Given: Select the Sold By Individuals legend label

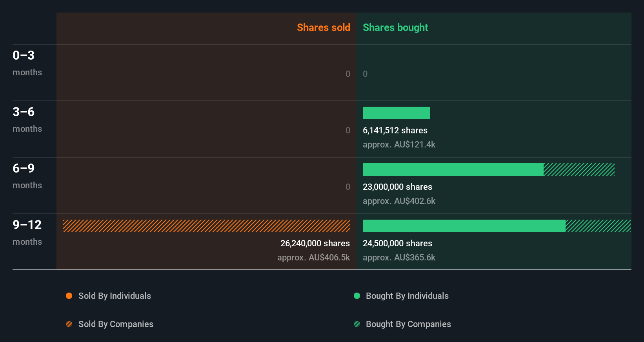Looking at the screenshot, I should pyautogui.click(x=115, y=296).
